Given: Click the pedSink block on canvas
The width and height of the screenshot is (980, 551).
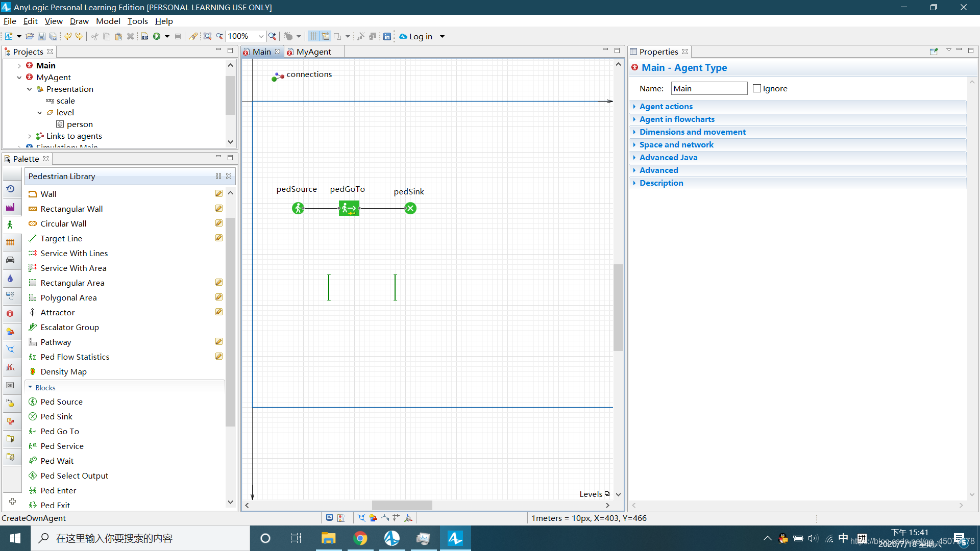Looking at the screenshot, I should (x=410, y=208).
